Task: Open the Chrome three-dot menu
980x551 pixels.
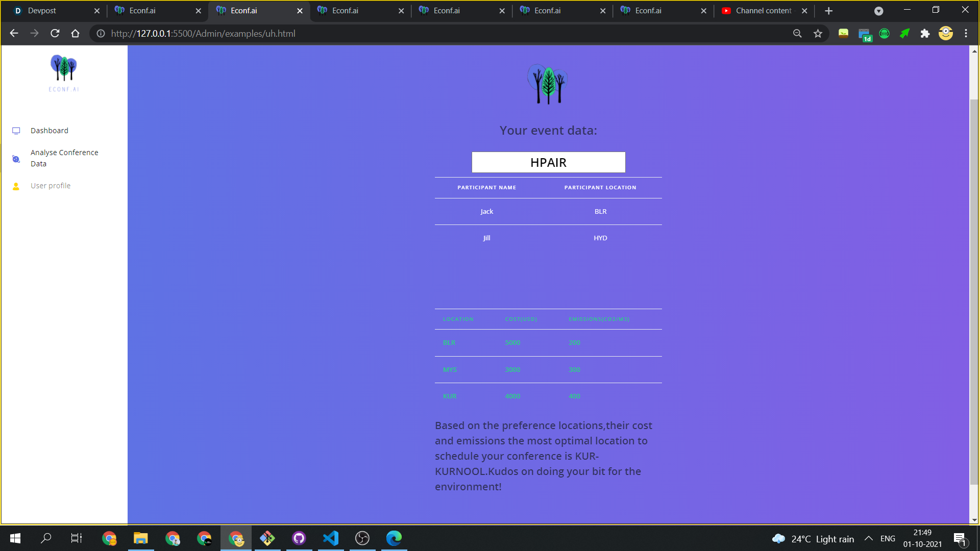Action: (966, 34)
